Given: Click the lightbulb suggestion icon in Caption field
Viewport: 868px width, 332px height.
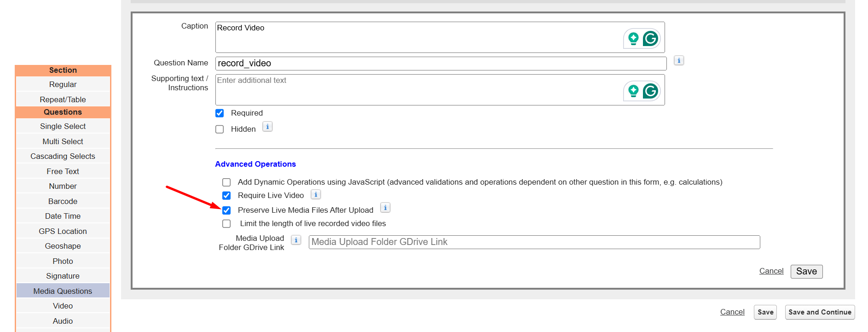Looking at the screenshot, I should pyautogui.click(x=633, y=39).
